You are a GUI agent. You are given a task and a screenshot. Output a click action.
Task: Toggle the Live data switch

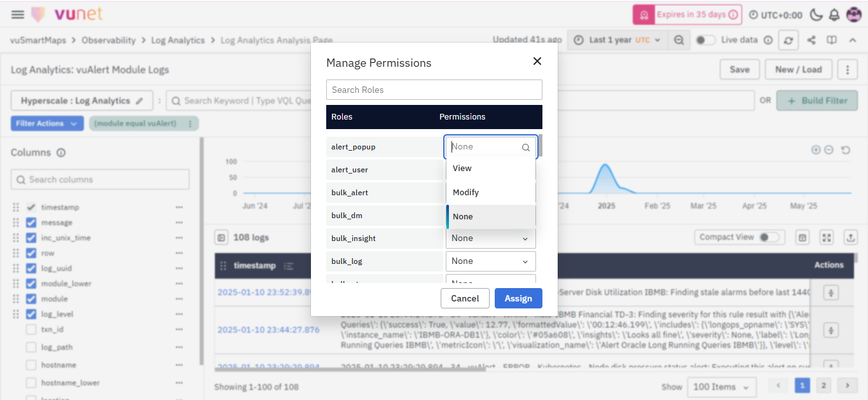tap(705, 40)
